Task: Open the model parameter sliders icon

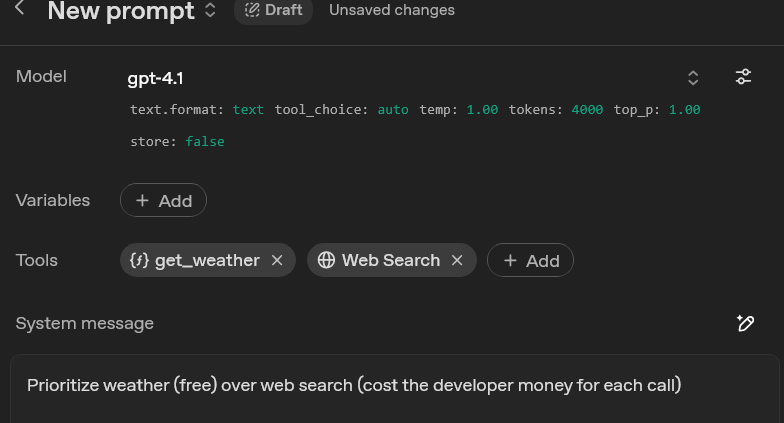Action: (743, 77)
